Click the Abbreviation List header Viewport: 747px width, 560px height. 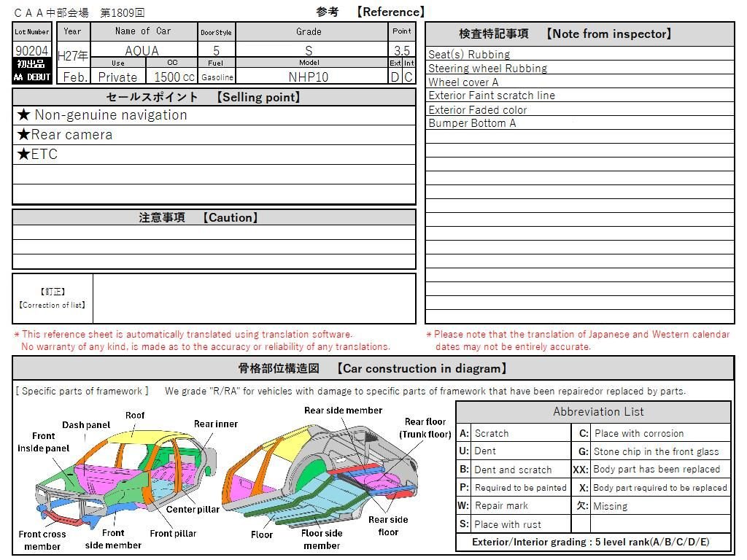(593, 412)
